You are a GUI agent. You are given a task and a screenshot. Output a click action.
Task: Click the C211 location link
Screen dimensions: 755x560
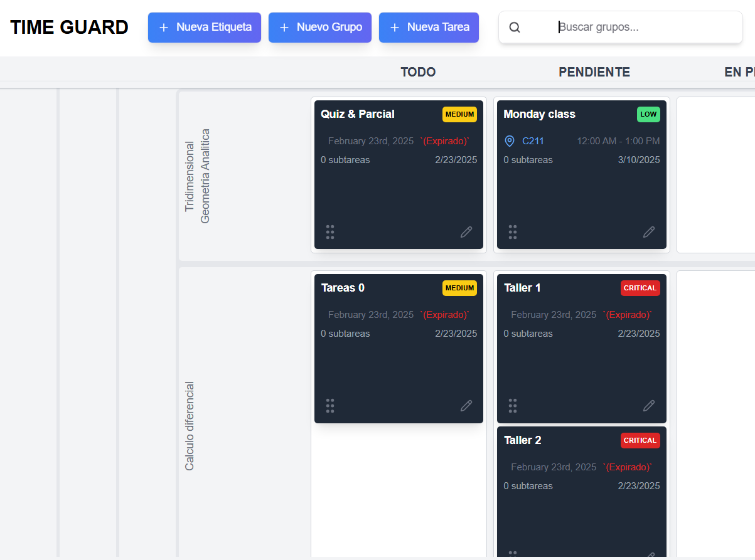click(x=533, y=141)
